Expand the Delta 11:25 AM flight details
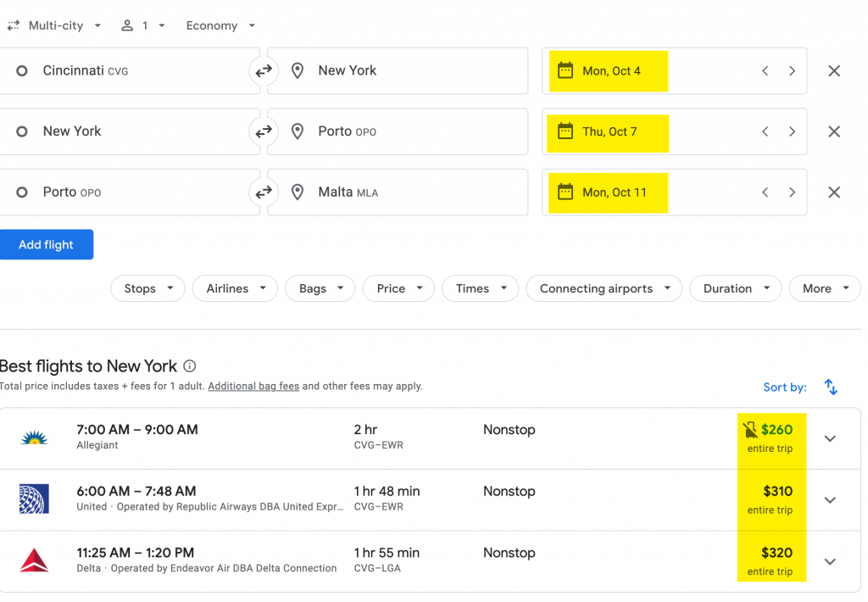This screenshot has width=868, height=602. tap(830, 561)
